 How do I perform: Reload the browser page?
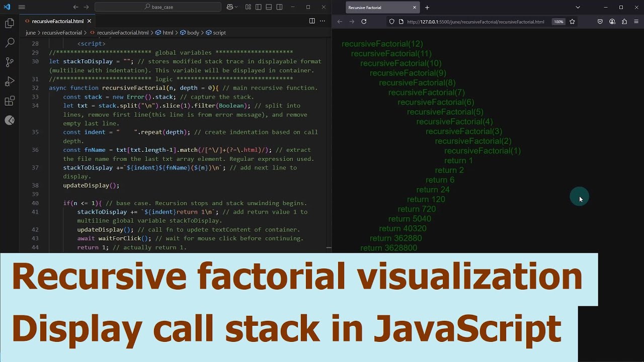point(364,22)
